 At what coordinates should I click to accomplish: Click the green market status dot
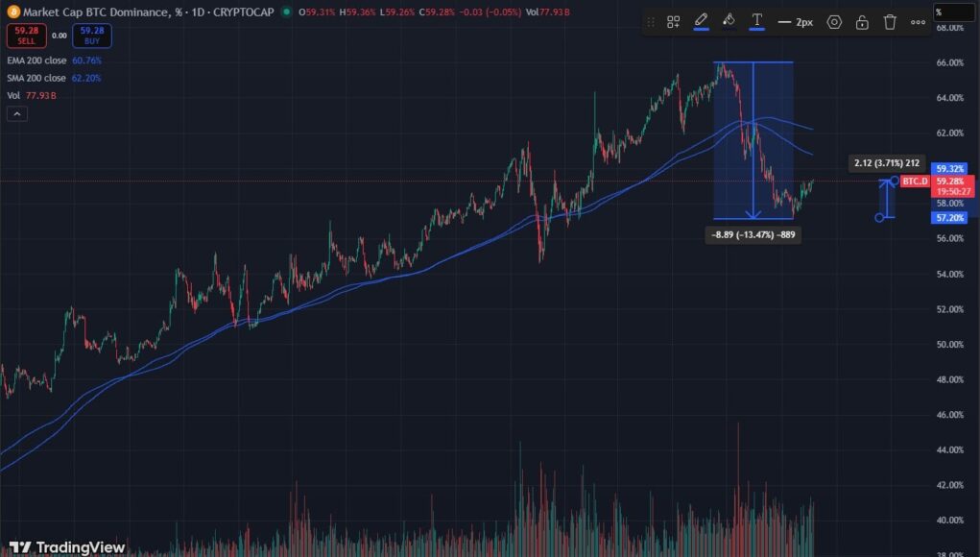coord(286,12)
